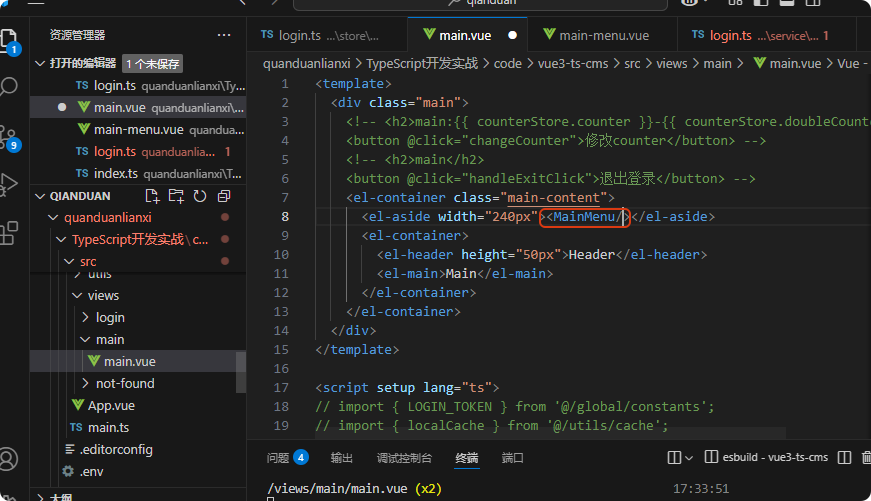871x501 pixels.
Task: Click the esbuild - vue3-ts-cms terminal entry
Action: tap(767, 457)
